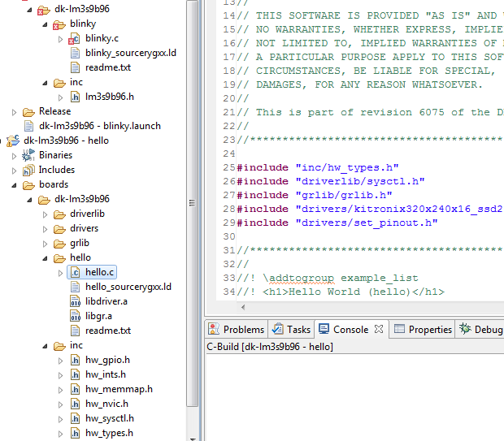
Task: Expand the hw_nvic.h node
Action: coord(60,404)
